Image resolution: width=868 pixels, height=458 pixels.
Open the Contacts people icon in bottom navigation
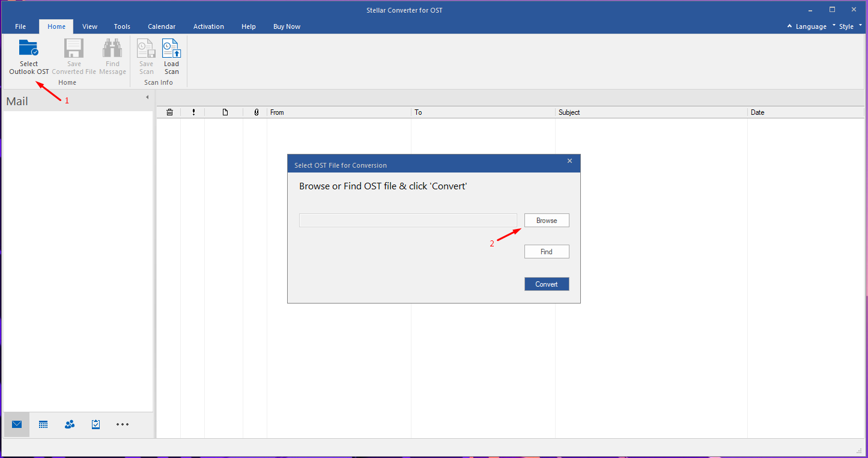coord(70,424)
